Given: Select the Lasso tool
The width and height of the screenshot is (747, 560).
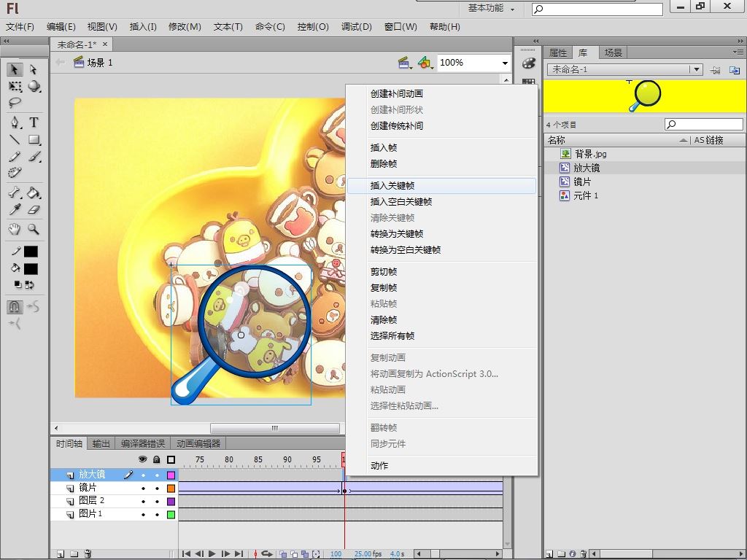Looking at the screenshot, I should coord(15,103).
